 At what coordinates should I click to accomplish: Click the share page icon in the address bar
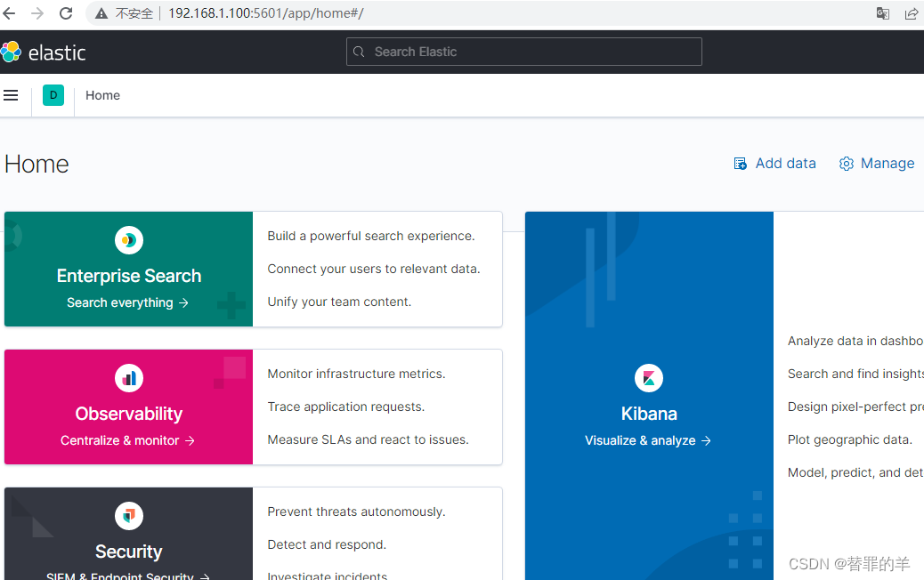(911, 13)
